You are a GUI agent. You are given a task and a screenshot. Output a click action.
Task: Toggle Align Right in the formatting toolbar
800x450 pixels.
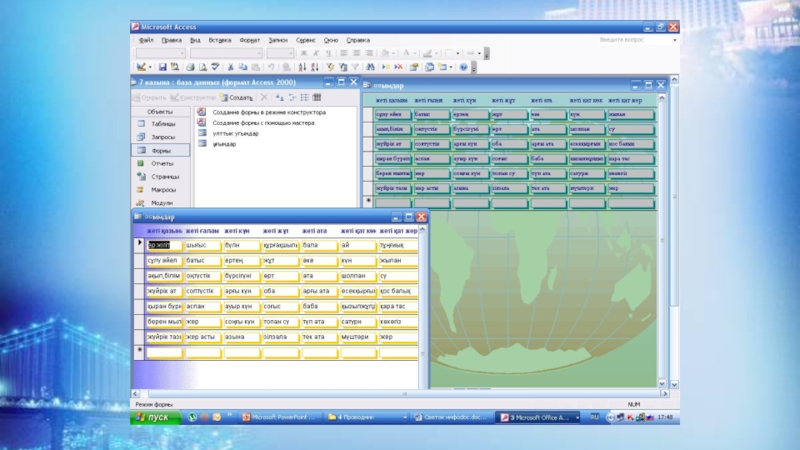tap(368, 53)
